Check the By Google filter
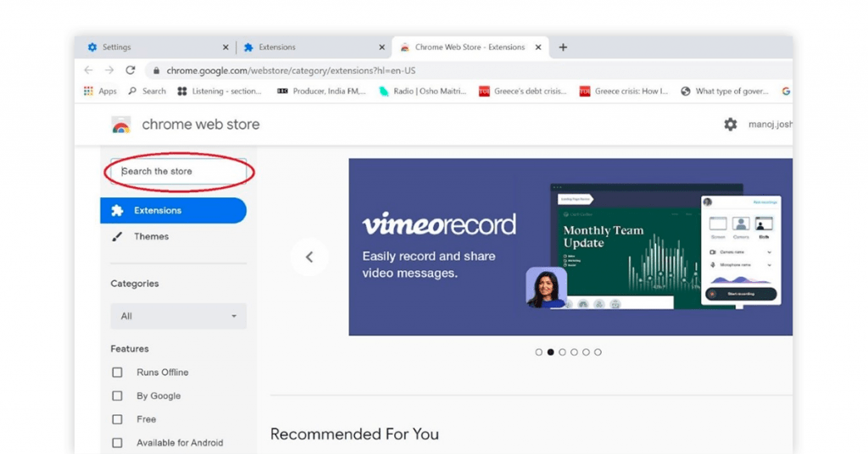Viewport: 868px width, 454px height. pyautogui.click(x=117, y=396)
